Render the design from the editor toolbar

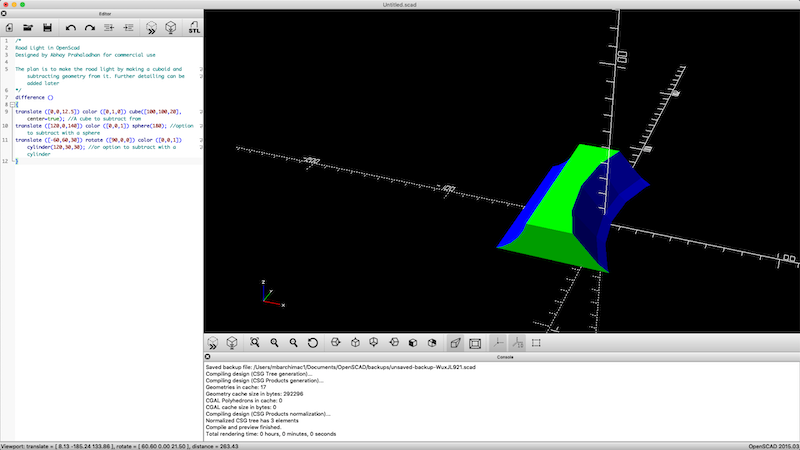click(x=170, y=28)
